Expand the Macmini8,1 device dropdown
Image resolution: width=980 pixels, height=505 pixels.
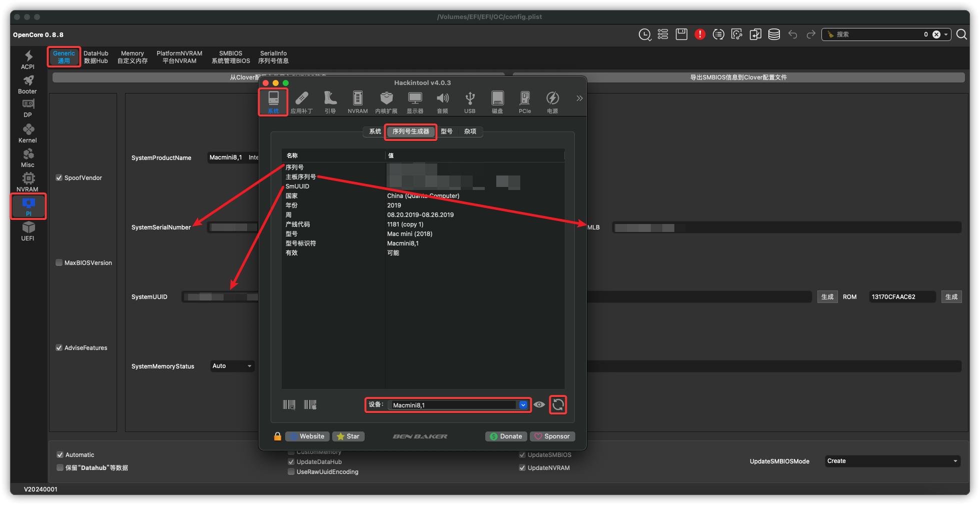coord(523,405)
